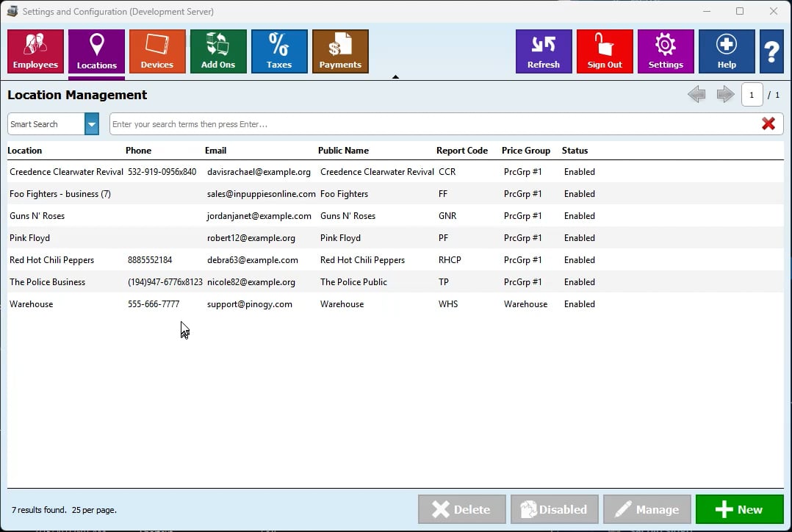Viewport: 792px width, 532px height.
Task: Click the Refresh toolbar icon
Action: pos(544,51)
